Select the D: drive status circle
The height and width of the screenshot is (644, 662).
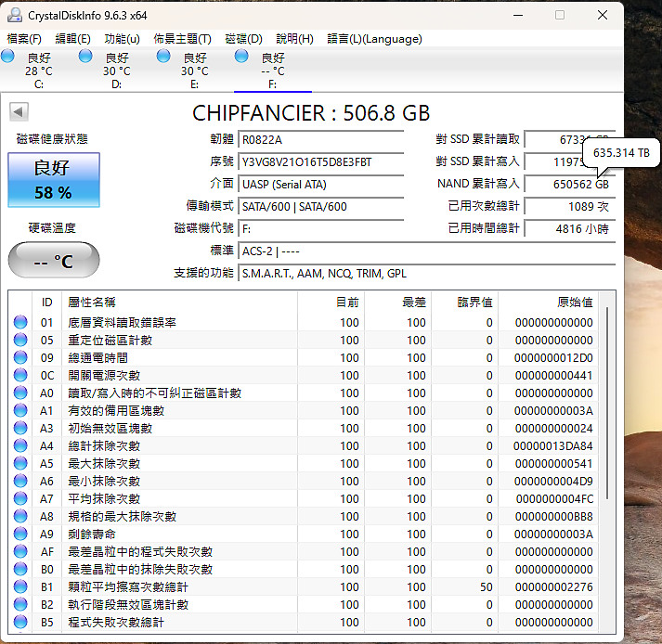(85, 56)
